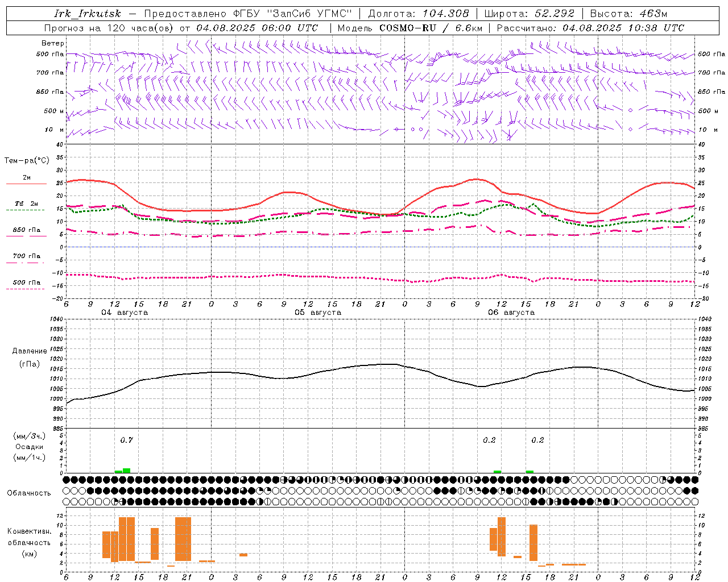Image resolution: width=728 pixels, height=582 pixels.
Task: Click the 0.2 precipitation label at 06 августа 12h
Action: pos(489,440)
